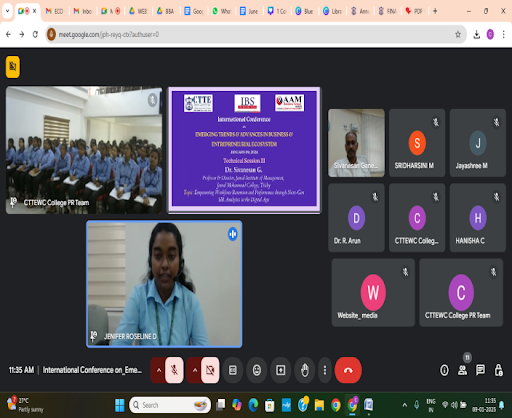This screenshot has width=512, height=418.
Task: Click the 'CTTEWC Colleg...' participant tile
Action: 417,217
